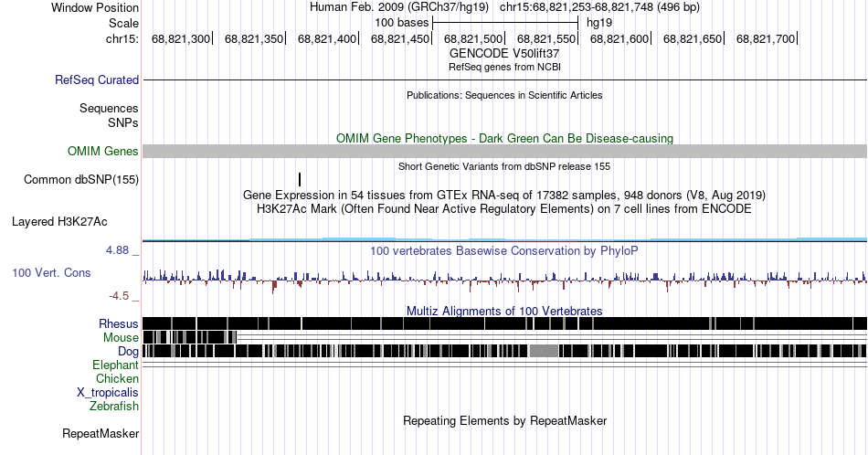Image resolution: width=868 pixels, height=455 pixels.
Task: Click the Chicken alignment row label
Action: [x=117, y=378]
